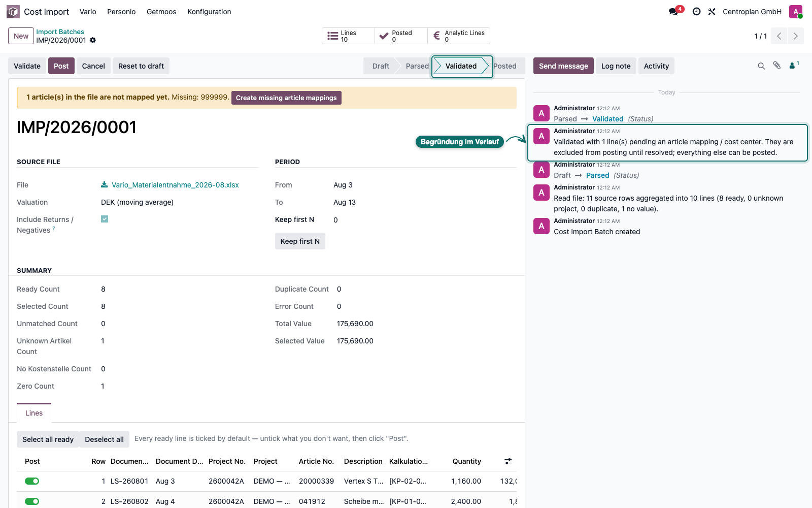Open the Centroplan GmbH company switcher
Image resolution: width=812 pixels, height=508 pixels.
pyautogui.click(x=752, y=12)
